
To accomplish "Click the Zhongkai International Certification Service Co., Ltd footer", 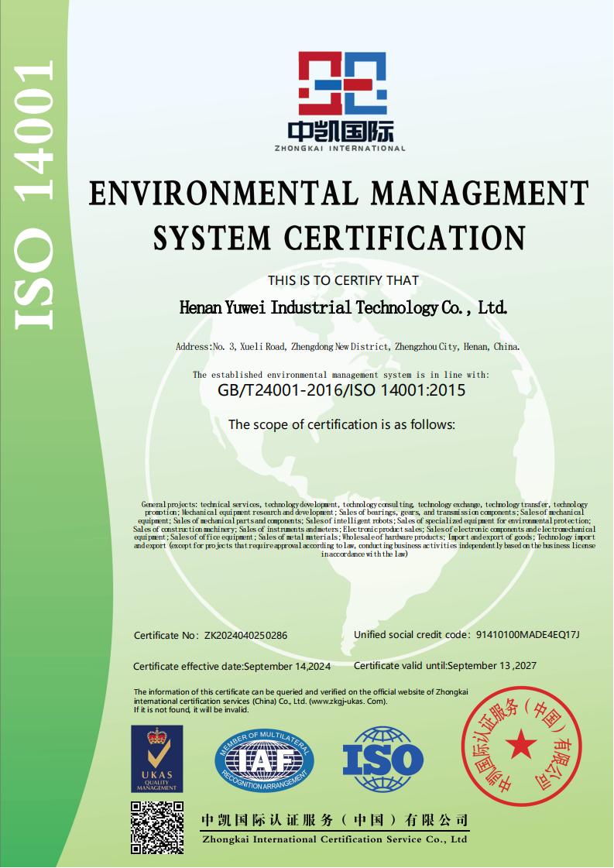I will coord(335,839).
